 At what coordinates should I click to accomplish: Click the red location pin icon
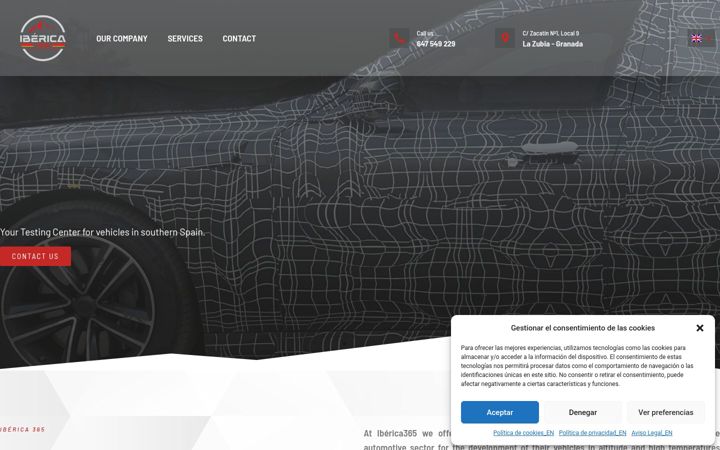tap(505, 38)
